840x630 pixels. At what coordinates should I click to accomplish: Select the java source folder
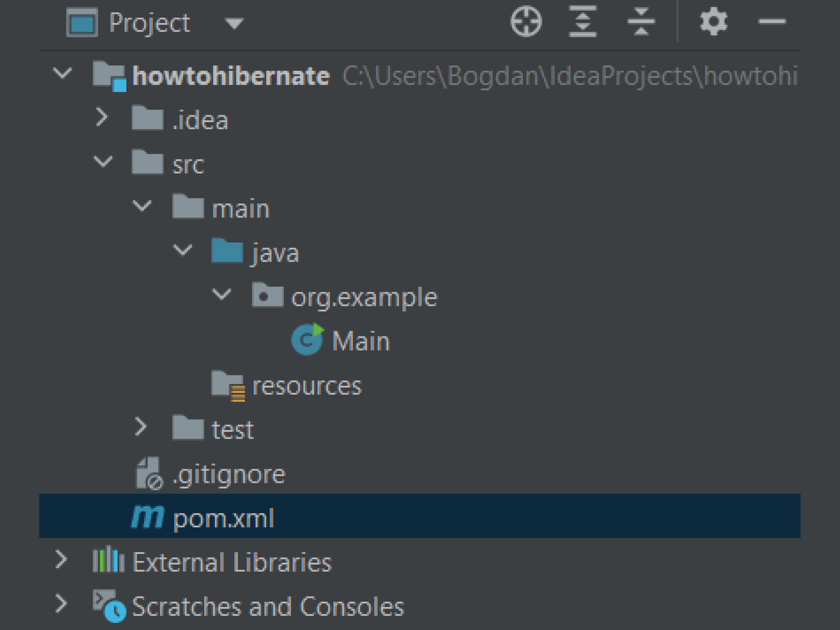coord(275,253)
